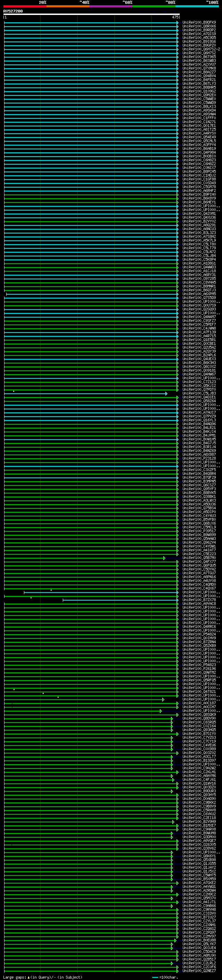Select the UniRef100_C1FFF0 label
Screen dimensions: 222x980
(x=199, y=118)
